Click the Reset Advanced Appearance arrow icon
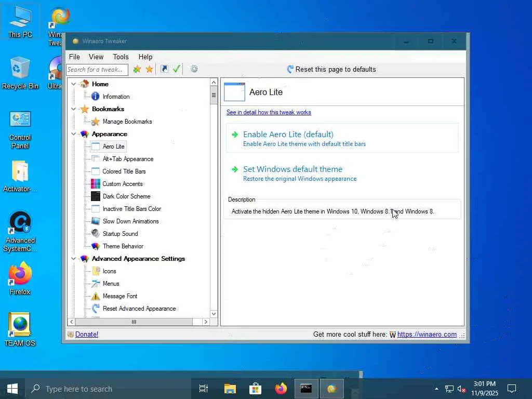Image resolution: width=532 pixels, height=399 pixels. tap(96, 309)
